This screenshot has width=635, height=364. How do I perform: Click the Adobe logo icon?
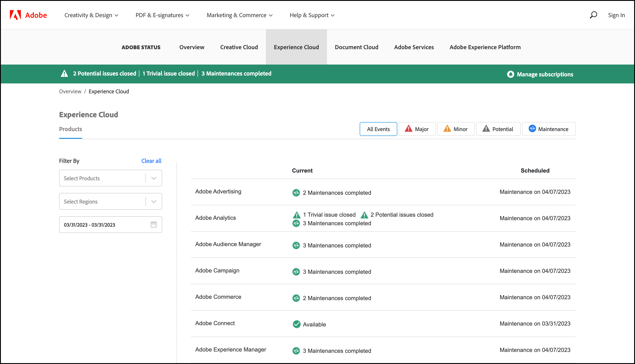15,15
